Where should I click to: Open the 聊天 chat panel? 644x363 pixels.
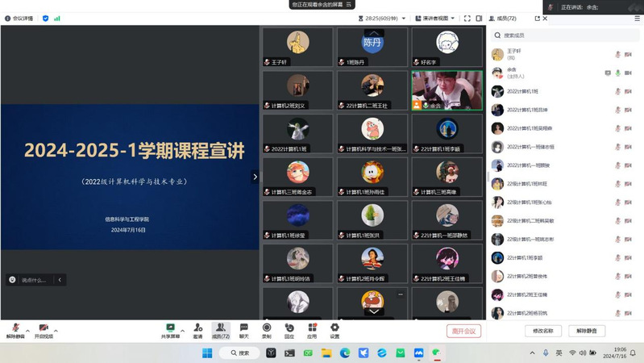(x=243, y=328)
